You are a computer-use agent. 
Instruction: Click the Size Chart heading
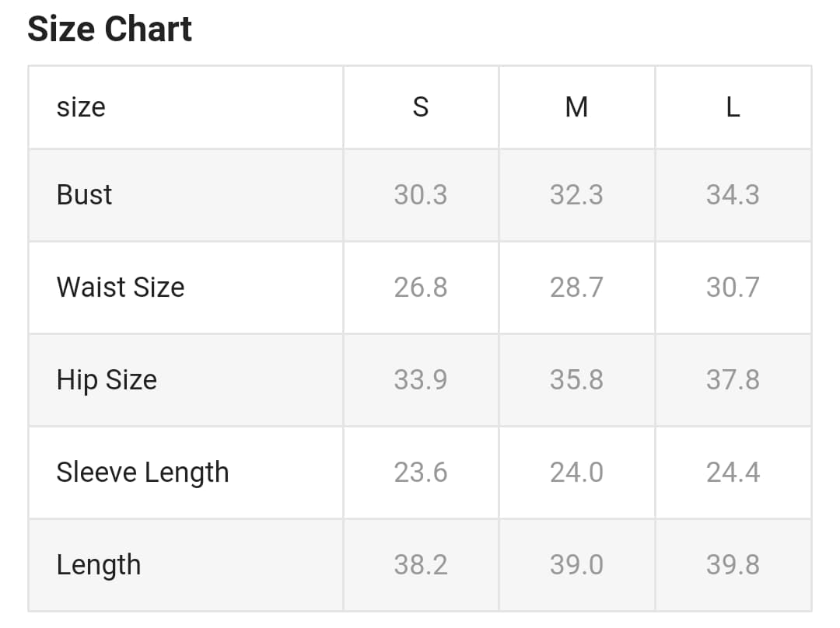coord(110,30)
